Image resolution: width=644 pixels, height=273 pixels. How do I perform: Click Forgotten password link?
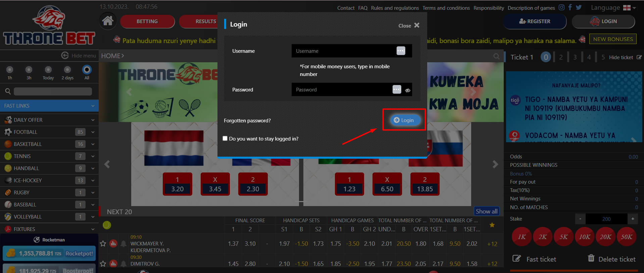click(x=247, y=120)
